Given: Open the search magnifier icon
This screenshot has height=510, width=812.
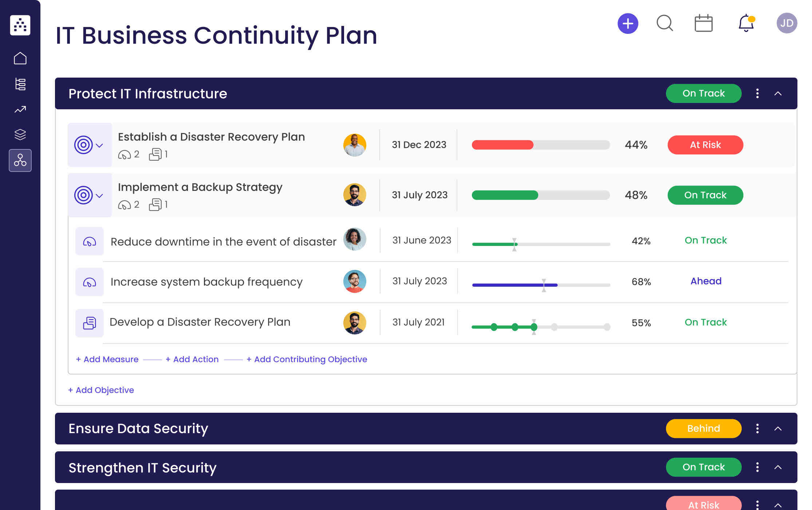Looking at the screenshot, I should (663, 24).
